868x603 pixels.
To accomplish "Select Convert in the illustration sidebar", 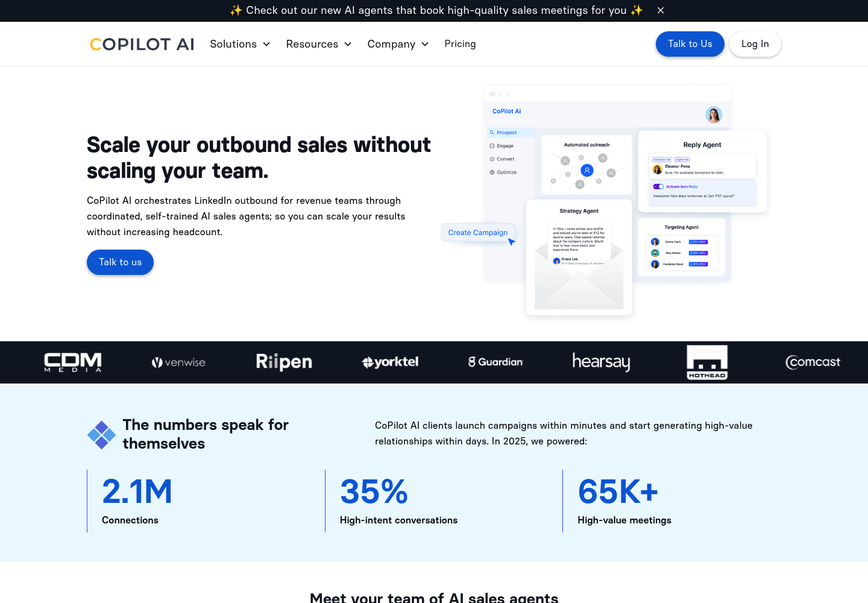I will [502, 159].
